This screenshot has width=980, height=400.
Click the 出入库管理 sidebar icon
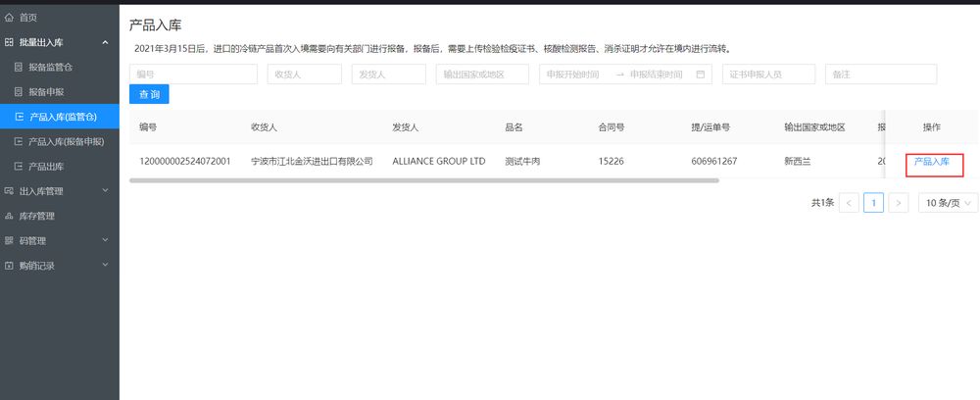pos(10,191)
